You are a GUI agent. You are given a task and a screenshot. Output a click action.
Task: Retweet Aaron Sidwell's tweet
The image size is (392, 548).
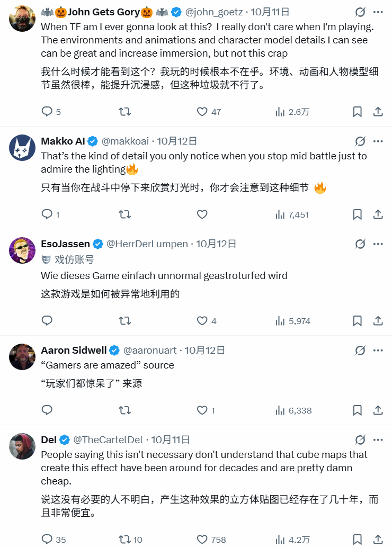[124, 410]
